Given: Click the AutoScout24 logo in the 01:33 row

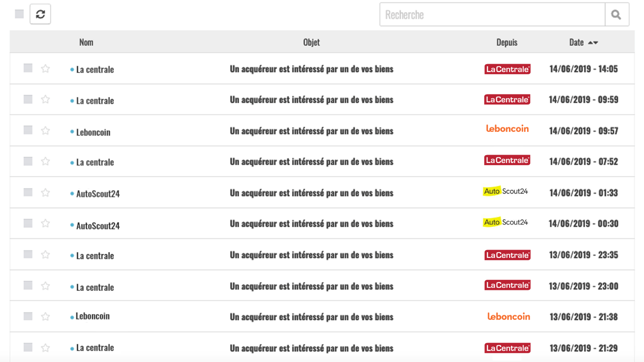Looking at the screenshot, I should pos(506,191).
